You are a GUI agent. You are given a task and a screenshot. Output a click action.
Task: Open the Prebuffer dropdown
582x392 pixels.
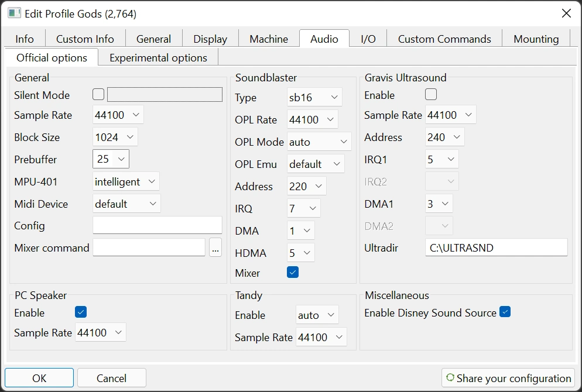click(111, 159)
